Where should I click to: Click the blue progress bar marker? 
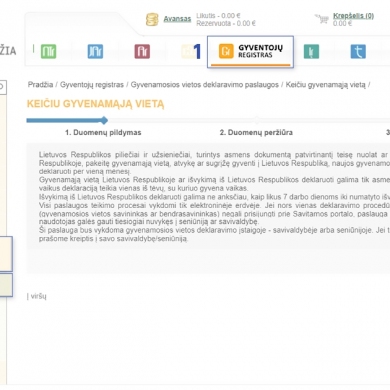104,120
